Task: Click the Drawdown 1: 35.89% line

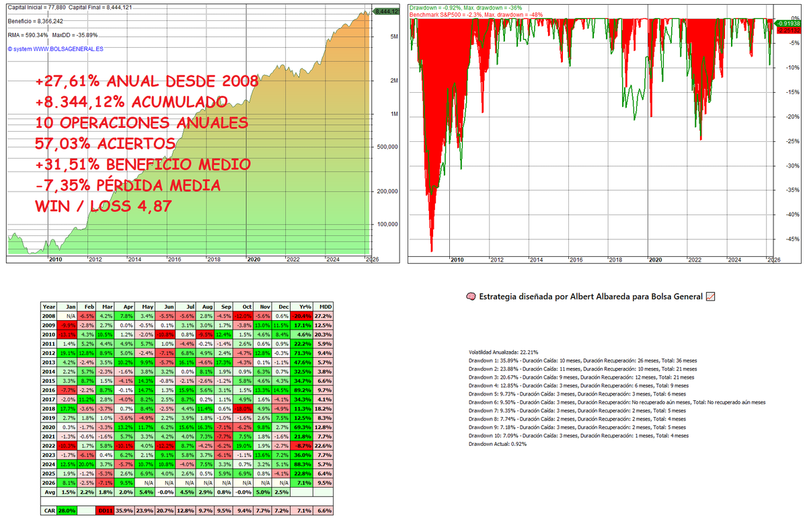Action: coord(582,360)
